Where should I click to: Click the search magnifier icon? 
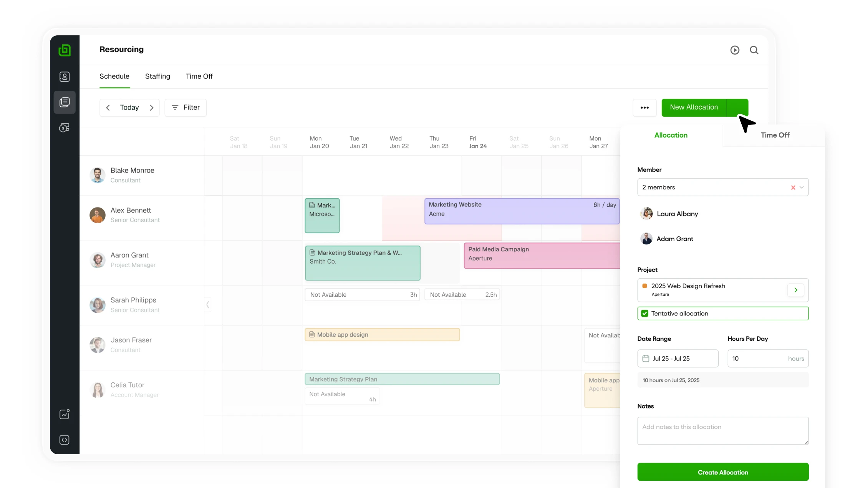(x=754, y=50)
